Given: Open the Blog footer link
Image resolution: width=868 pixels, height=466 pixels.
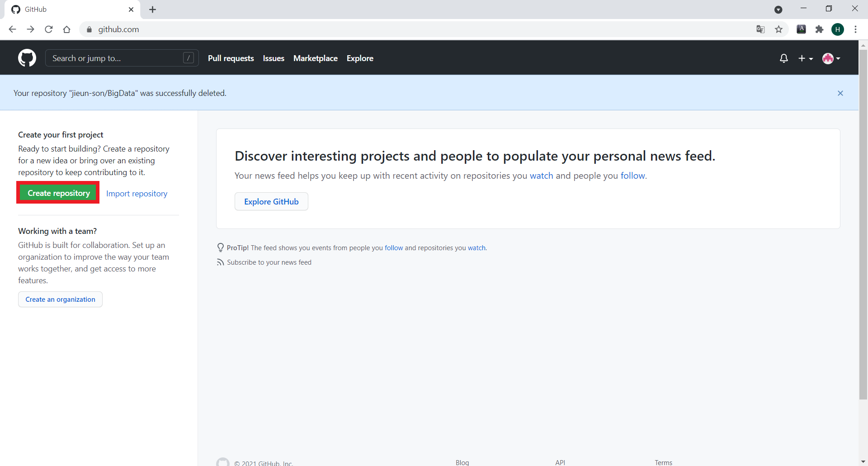Looking at the screenshot, I should pos(462,462).
